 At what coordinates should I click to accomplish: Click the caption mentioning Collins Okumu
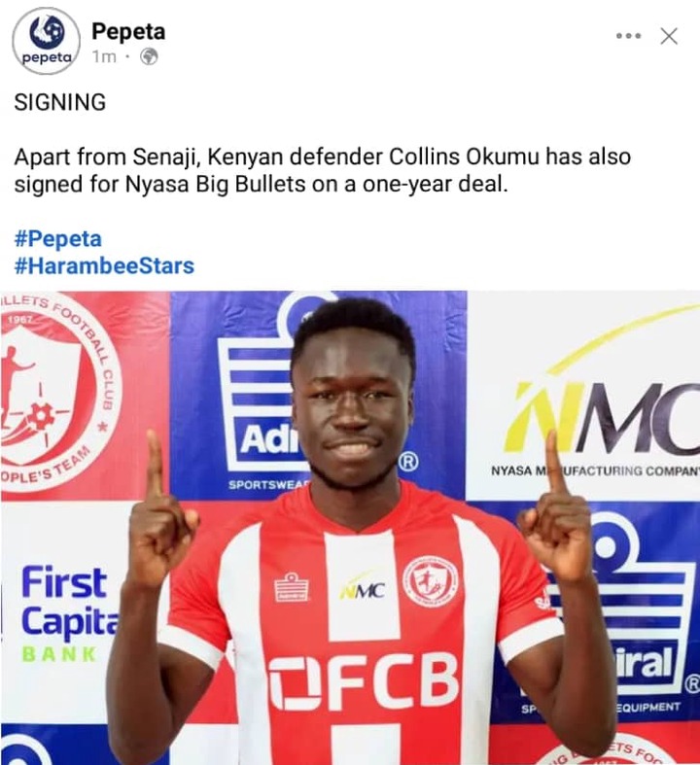click(x=323, y=170)
